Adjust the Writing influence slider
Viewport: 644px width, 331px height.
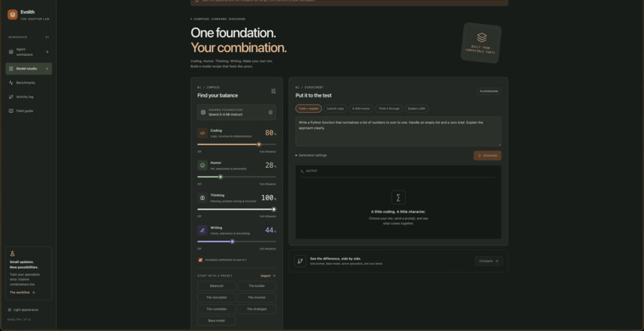tap(237, 241)
